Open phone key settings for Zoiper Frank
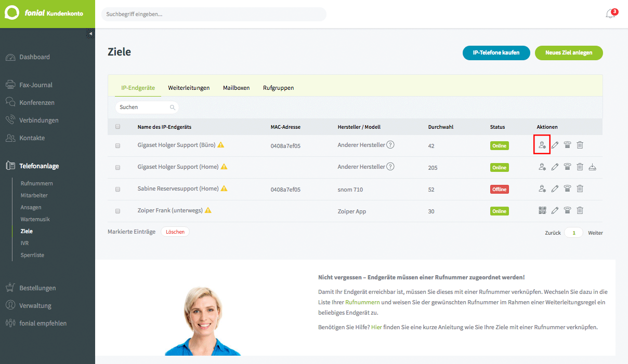Viewport: 628px width, 364px height. pyautogui.click(x=567, y=211)
